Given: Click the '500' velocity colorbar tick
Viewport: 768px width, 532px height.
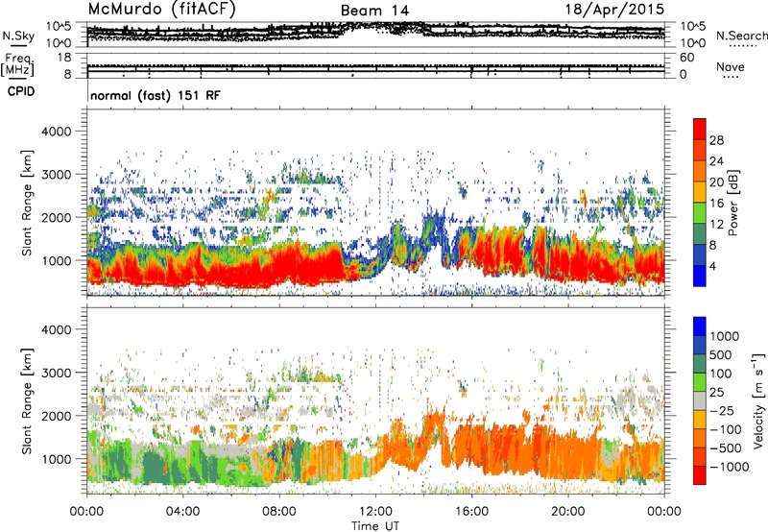Looking at the screenshot, I should coord(720,354).
